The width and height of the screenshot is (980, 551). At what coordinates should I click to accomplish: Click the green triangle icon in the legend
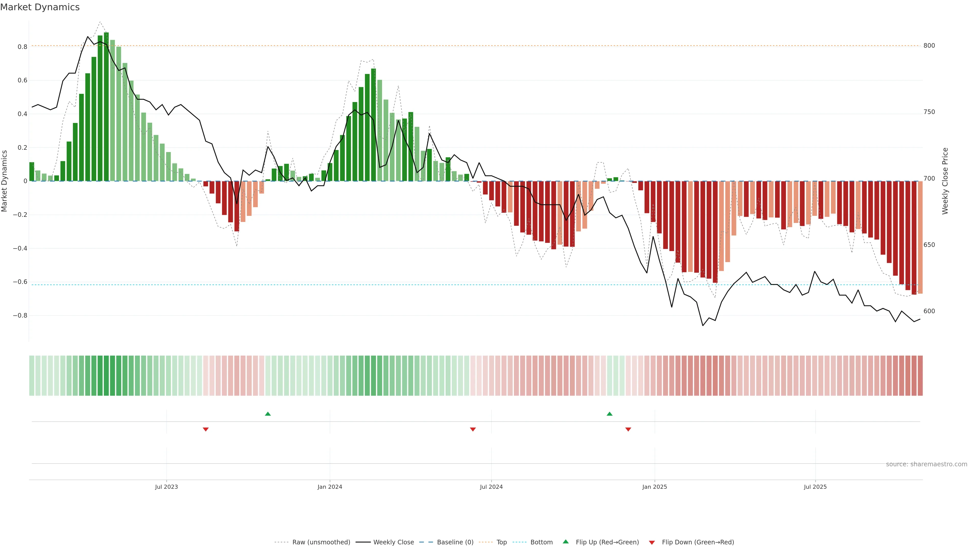(x=566, y=542)
